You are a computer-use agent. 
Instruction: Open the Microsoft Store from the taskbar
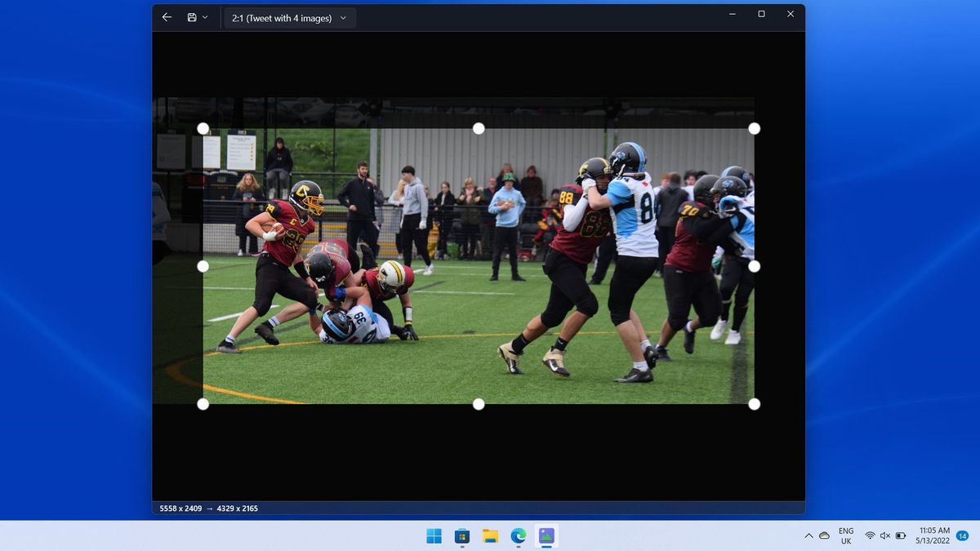point(461,536)
